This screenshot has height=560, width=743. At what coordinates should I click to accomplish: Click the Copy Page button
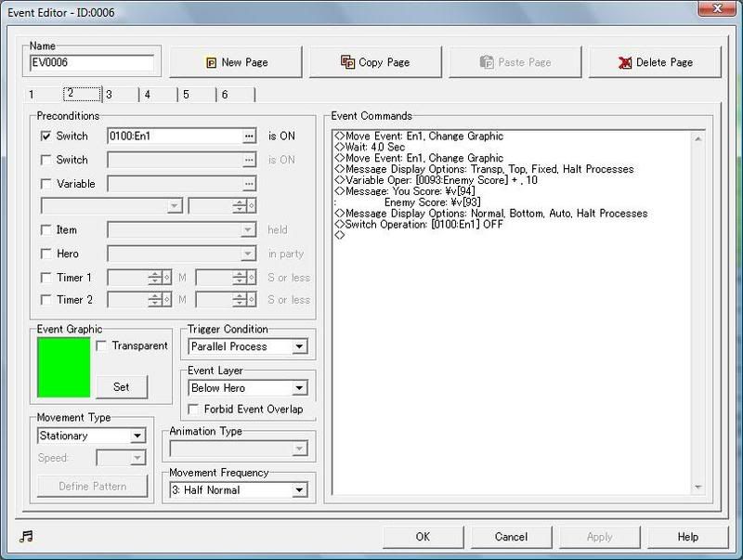pyautogui.click(x=375, y=62)
